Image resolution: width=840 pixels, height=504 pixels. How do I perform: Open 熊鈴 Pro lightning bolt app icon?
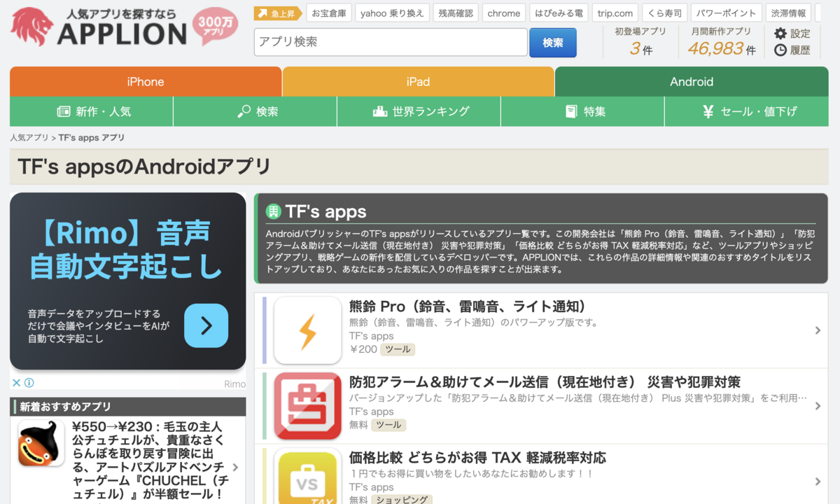tap(307, 330)
